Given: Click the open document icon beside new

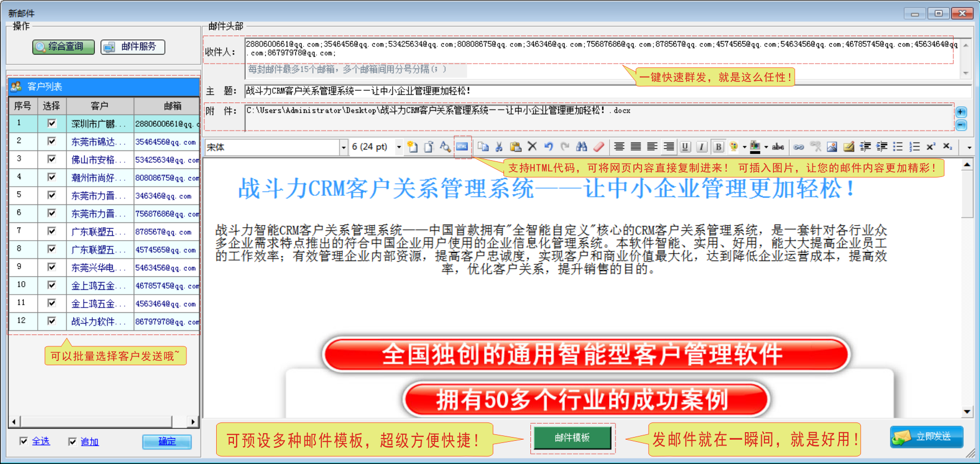Looking at the screenshot, I should (429, 147).
